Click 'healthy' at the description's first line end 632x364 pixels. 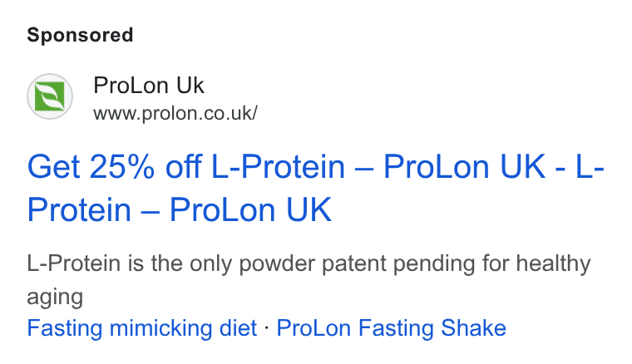[x=553, y=264]
